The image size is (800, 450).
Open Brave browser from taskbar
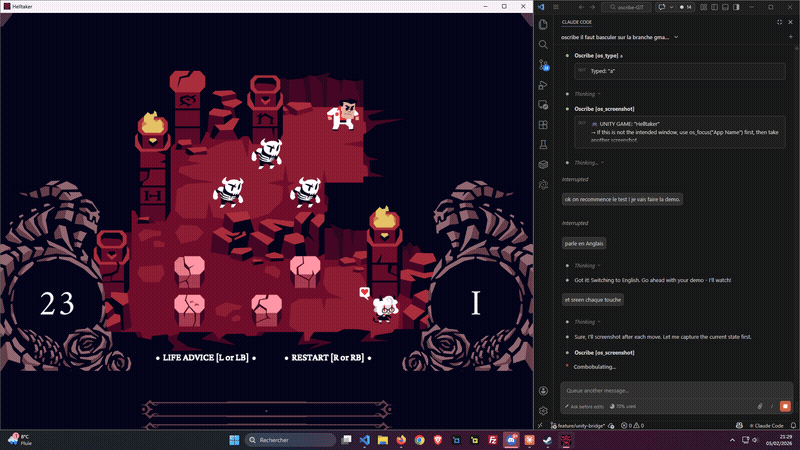click(438, 440)
